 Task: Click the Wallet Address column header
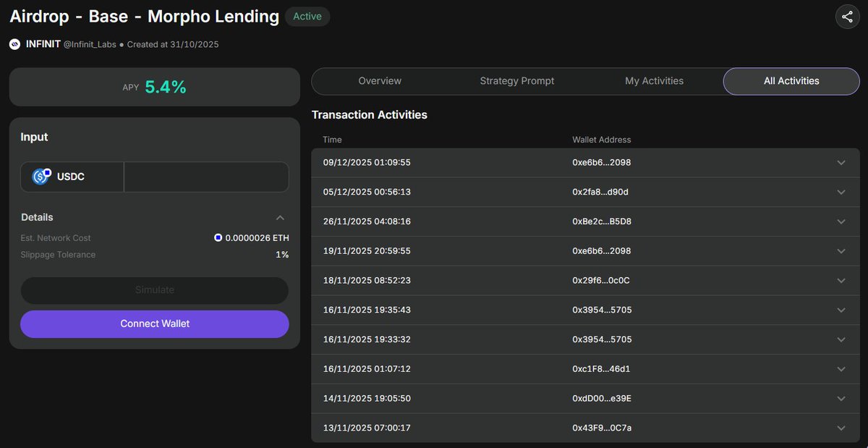(x=601, y=140)
